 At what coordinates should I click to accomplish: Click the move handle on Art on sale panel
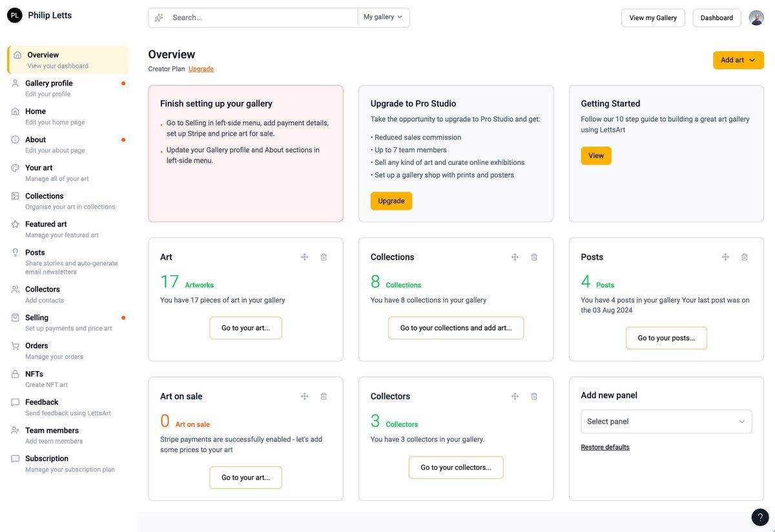[x=305, y=396]
